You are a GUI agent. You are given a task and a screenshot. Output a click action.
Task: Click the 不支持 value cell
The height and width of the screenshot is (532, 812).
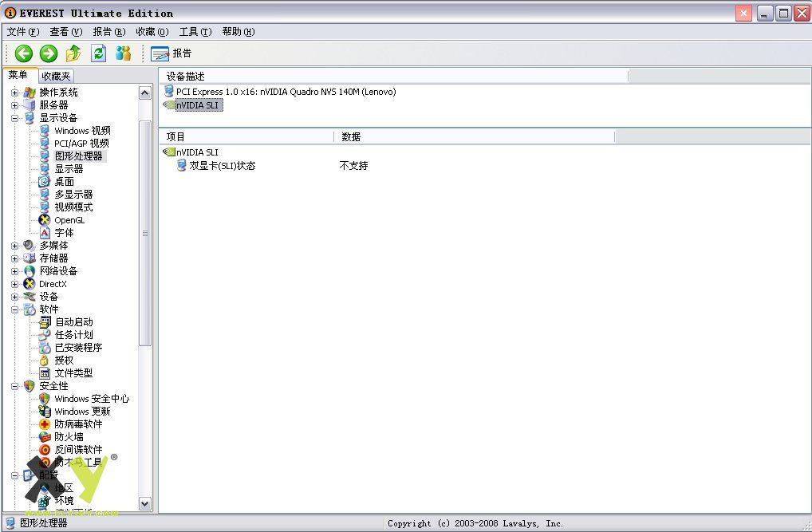pyautogui.click(x=353, y=166)
